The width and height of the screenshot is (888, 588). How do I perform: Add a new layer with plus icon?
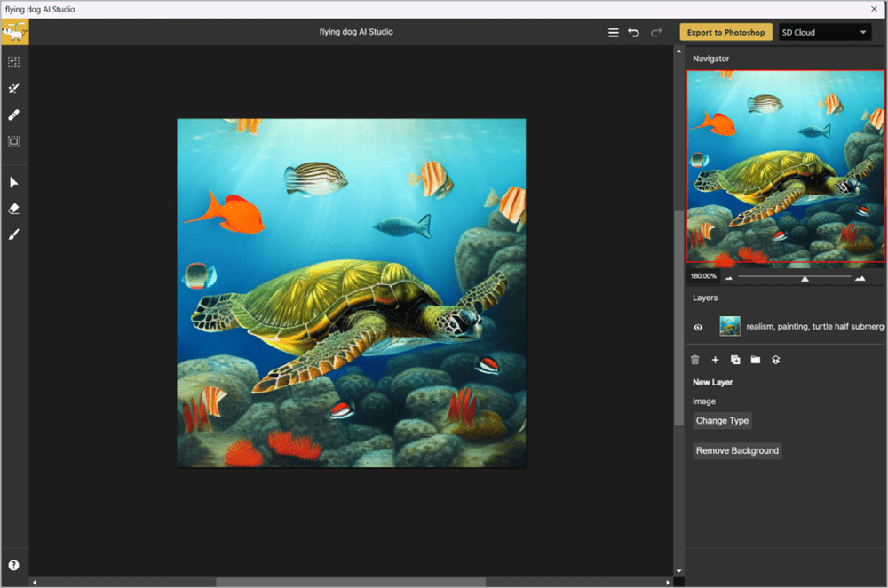pyautogui.click(x=715, y=360)
